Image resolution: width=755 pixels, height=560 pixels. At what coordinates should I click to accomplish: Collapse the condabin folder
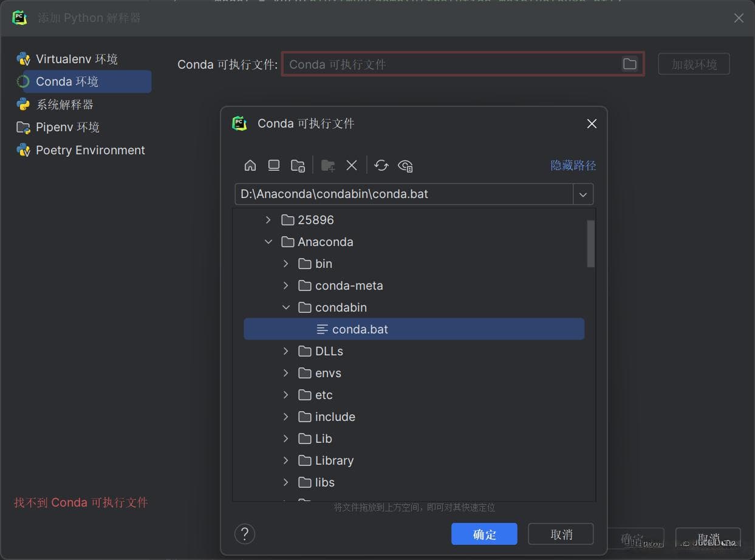click(x=286, y=307)
